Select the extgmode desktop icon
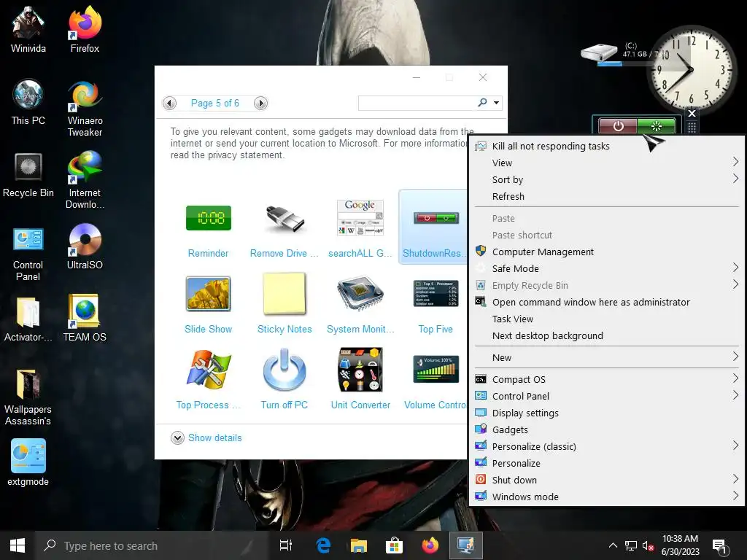Viewport: 747px width, 560px height. tap(28, 463)
